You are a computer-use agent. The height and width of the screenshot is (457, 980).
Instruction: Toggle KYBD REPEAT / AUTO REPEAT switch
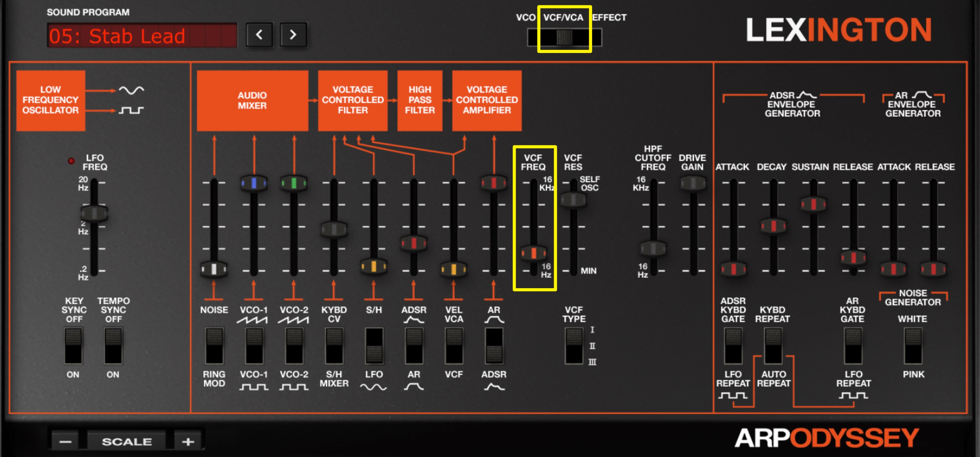[x=773, y=346]
